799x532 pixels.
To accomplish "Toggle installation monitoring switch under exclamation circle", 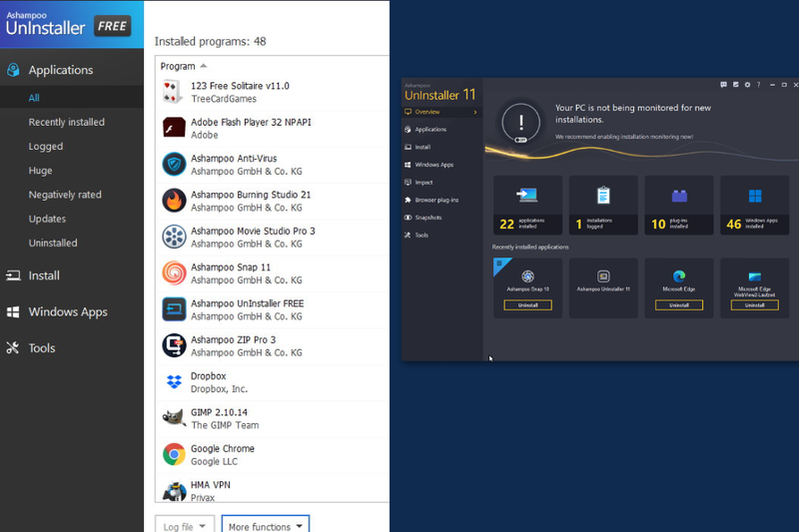I will tap(520, 140).
